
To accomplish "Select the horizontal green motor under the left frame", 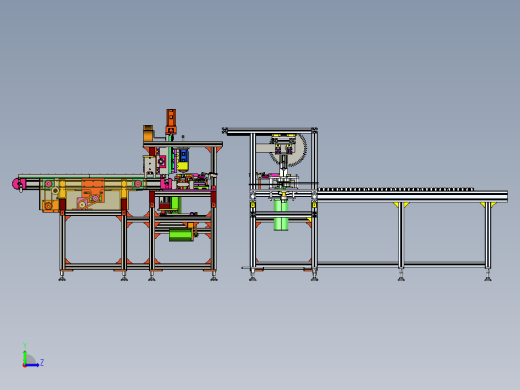I will pos(181,235).
